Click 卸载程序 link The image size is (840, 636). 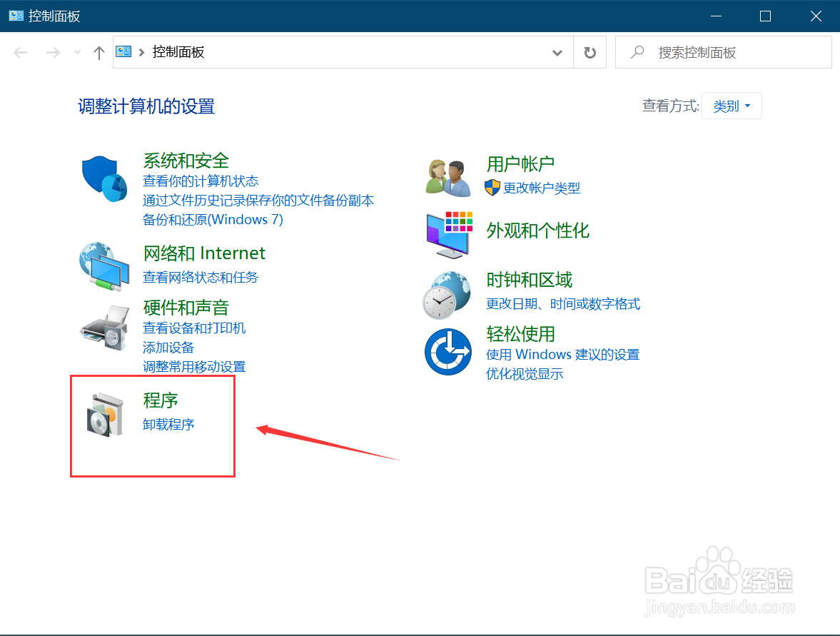pyautogui.click(x=168, y=425)
